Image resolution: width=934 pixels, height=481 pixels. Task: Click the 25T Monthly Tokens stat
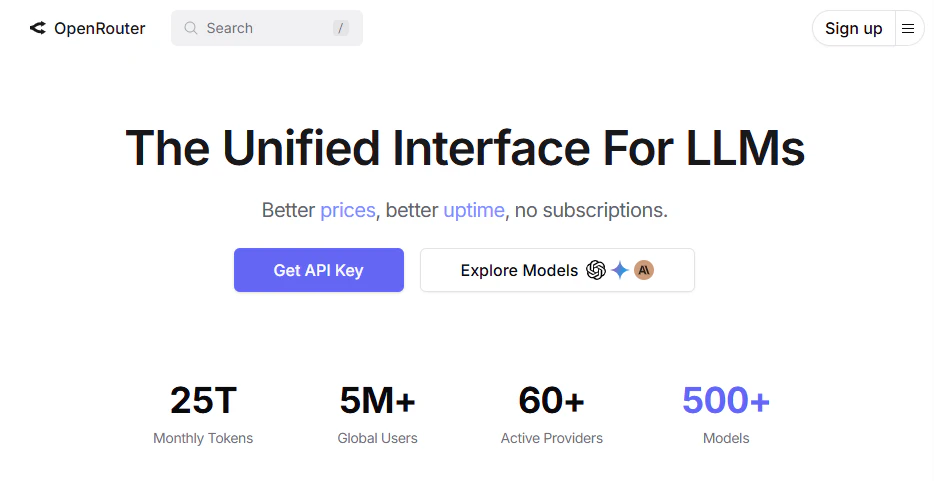pyautogui.click(x=203, y=414)
